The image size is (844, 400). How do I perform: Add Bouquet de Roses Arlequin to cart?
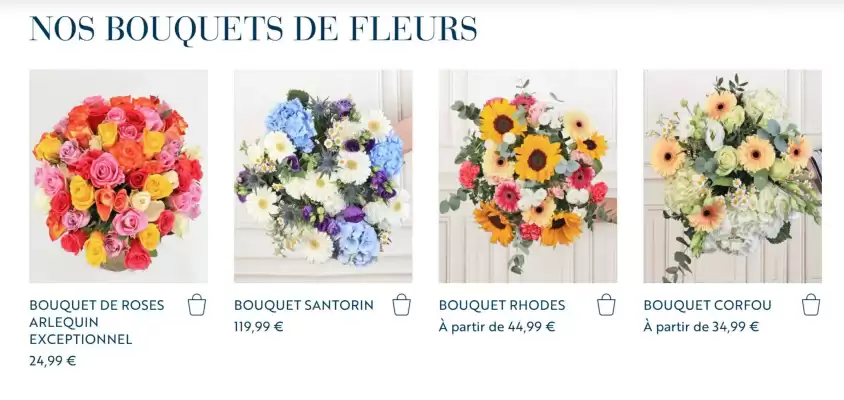tap(197, 305)
